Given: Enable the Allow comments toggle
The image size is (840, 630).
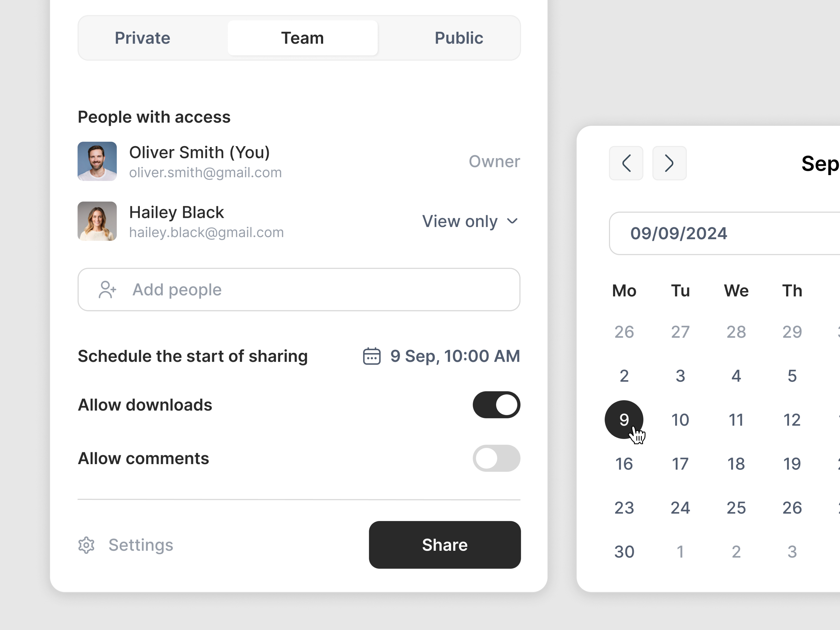Looking at the screenshot, I should [496, 458].
